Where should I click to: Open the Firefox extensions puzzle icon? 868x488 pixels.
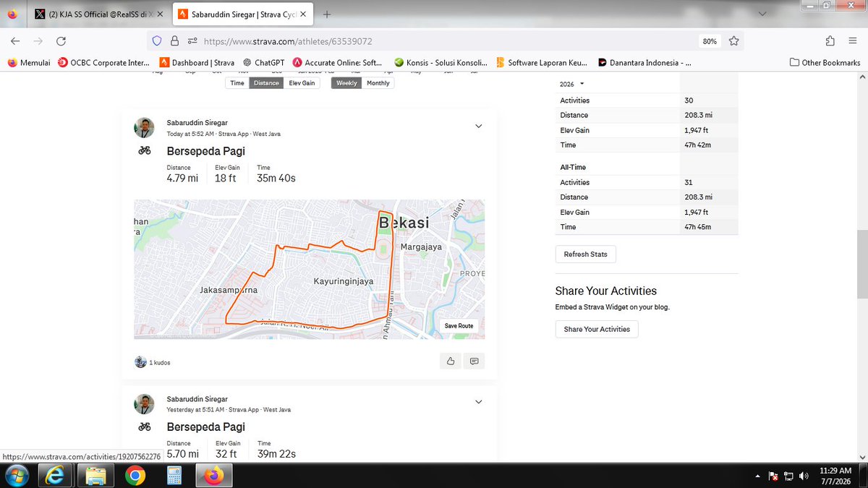(830, 41)
